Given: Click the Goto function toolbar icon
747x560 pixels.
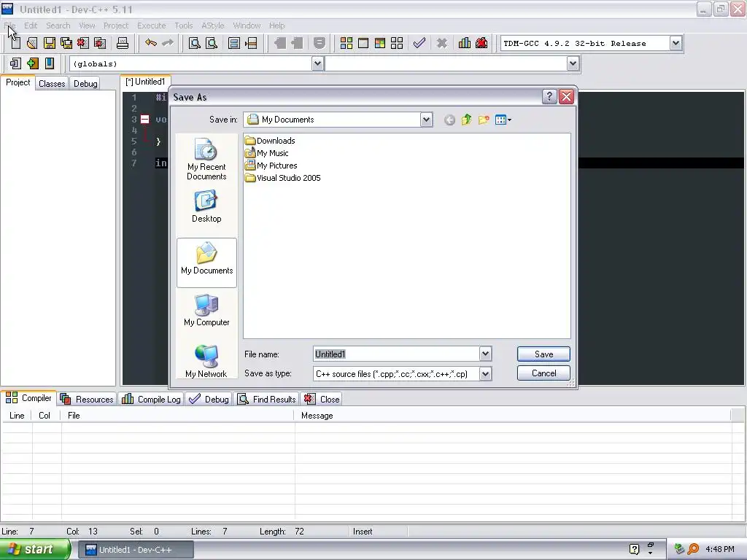Looking at the screenshot, I should (234, 43).
